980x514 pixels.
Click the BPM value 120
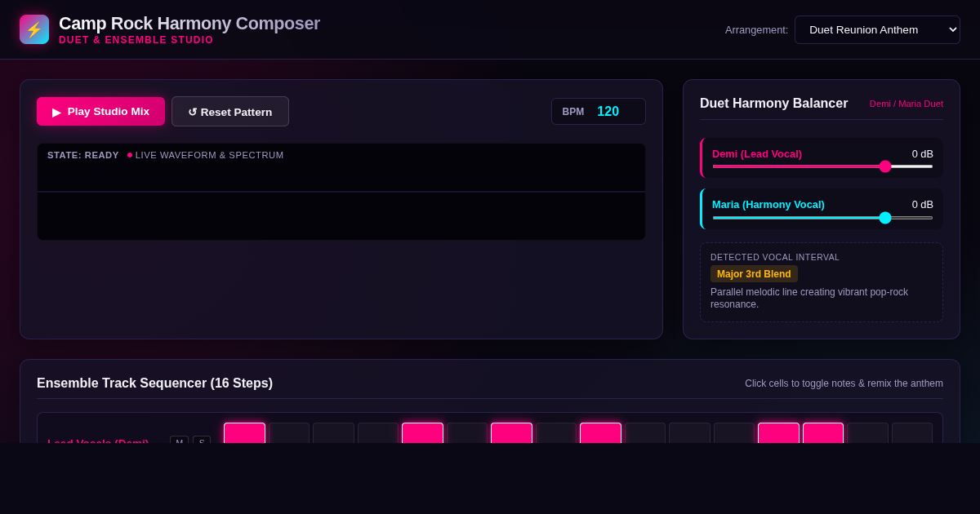coord(608,112)
